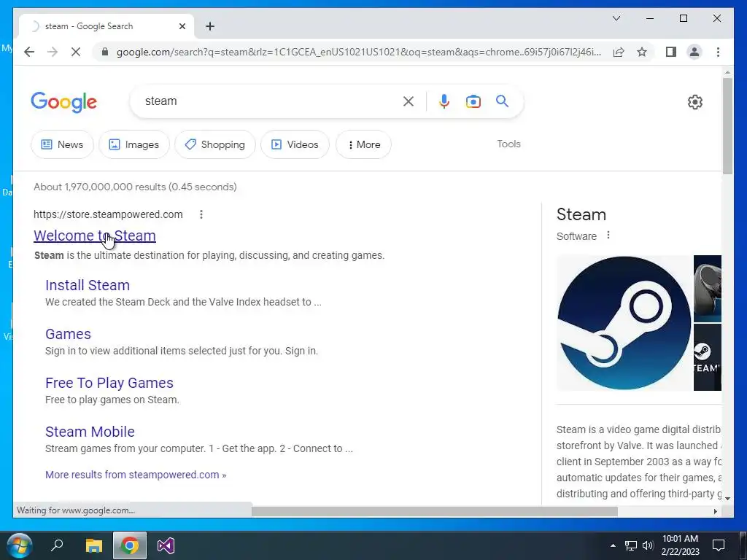This screenshot has height=560, width=747.
Task: Switch to Images results
Action: click(x=134, y=144)
